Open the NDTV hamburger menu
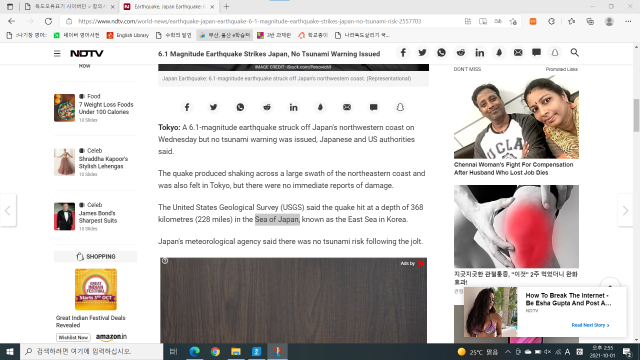 (57, 53)
